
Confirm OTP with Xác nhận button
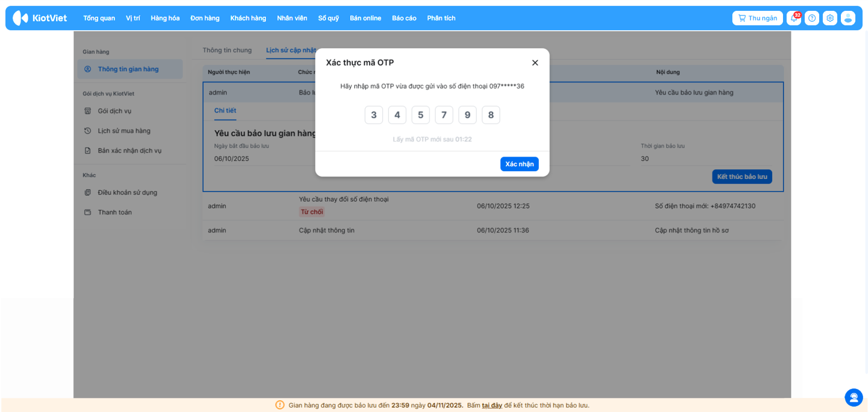[519, 164]
